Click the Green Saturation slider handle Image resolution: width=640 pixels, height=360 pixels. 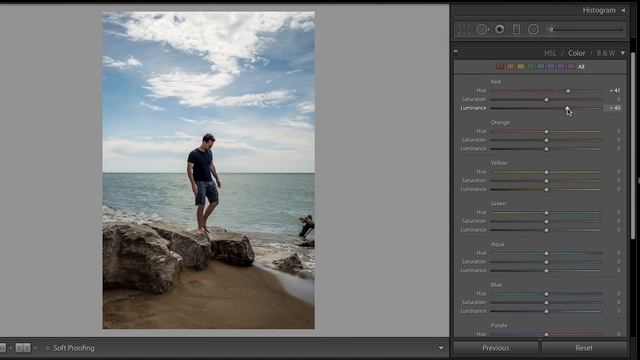pyautogui.click(x=547, y=221)
